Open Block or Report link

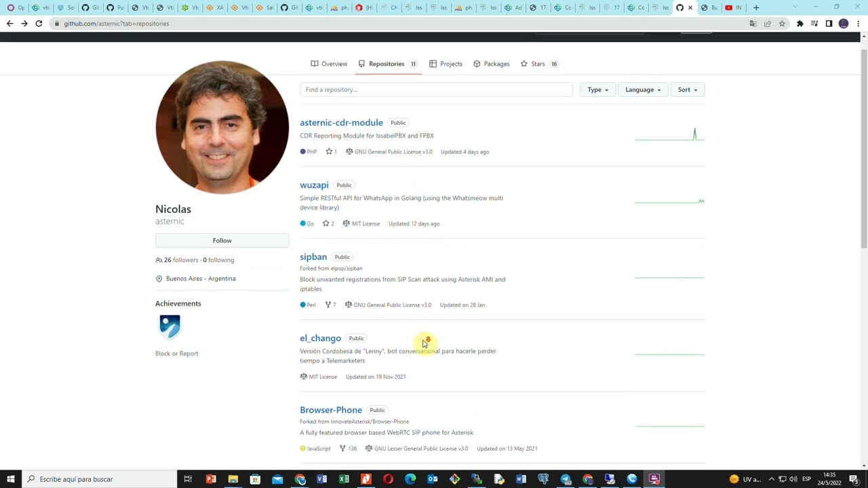pyautogui.click(x=176, y=353)
